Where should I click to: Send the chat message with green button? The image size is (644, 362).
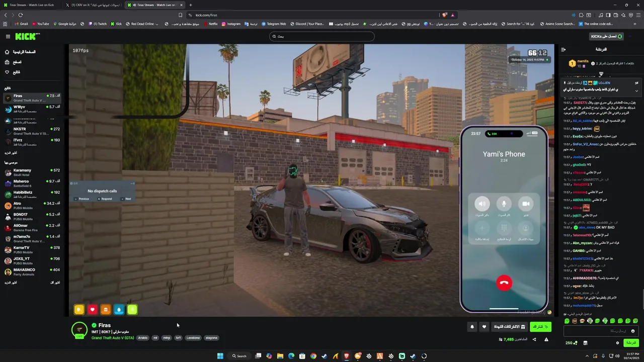point(631,343)
